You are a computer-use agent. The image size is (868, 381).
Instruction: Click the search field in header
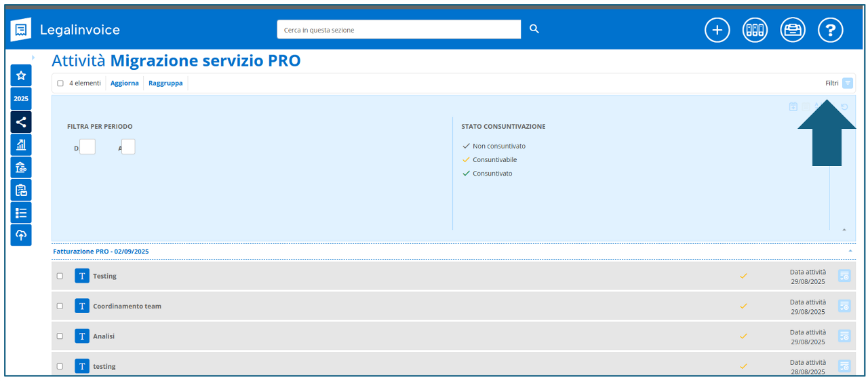[399, 30]
